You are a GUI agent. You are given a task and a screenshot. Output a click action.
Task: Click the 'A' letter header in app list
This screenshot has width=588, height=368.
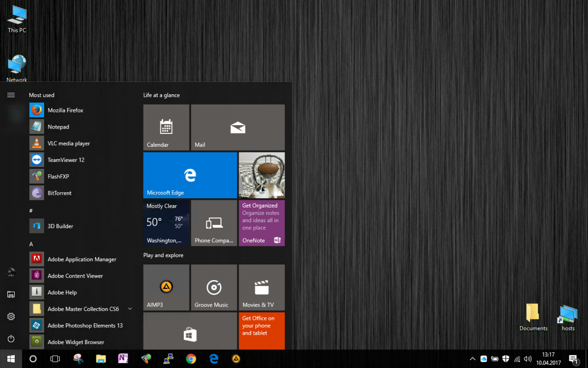tap(31, 244)
